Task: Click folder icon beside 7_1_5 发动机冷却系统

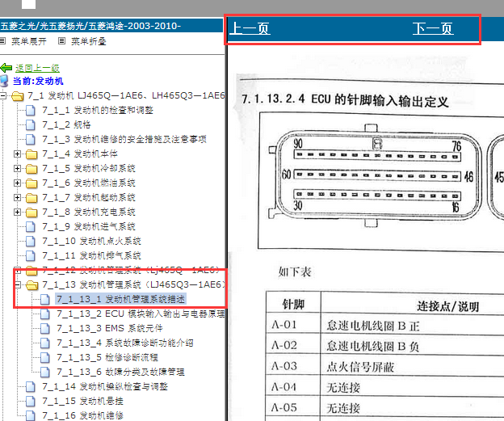Action: [x=31, y=169]
